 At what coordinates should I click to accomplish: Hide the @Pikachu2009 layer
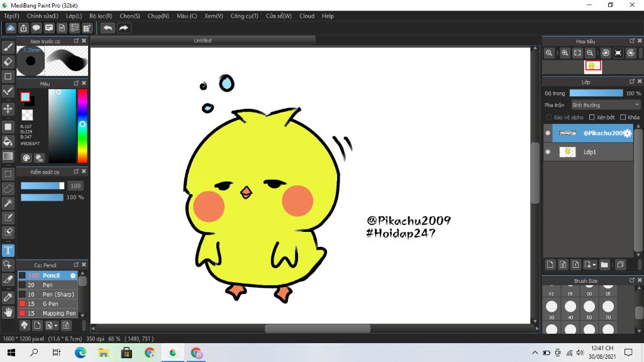click(548, 133)
